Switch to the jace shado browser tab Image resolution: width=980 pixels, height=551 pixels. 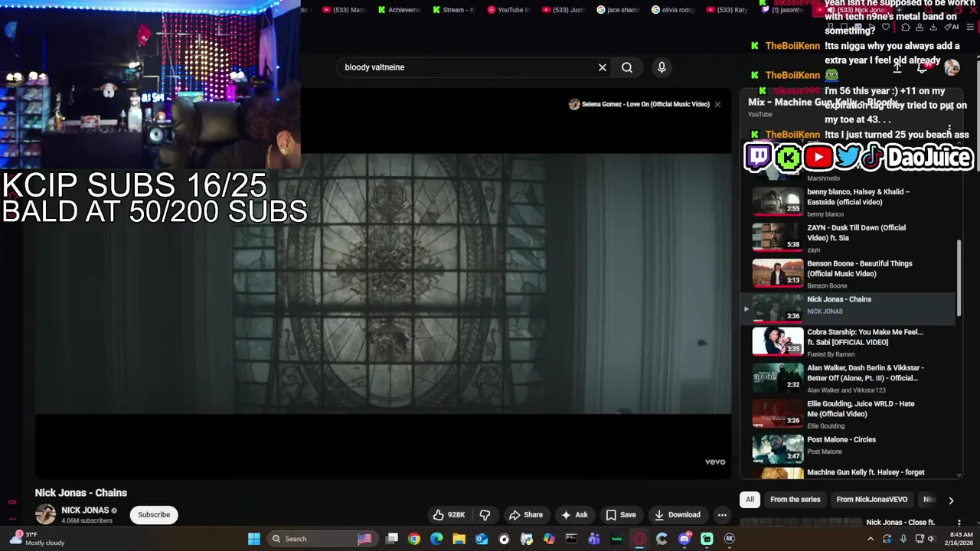click(x=619, y=10)
